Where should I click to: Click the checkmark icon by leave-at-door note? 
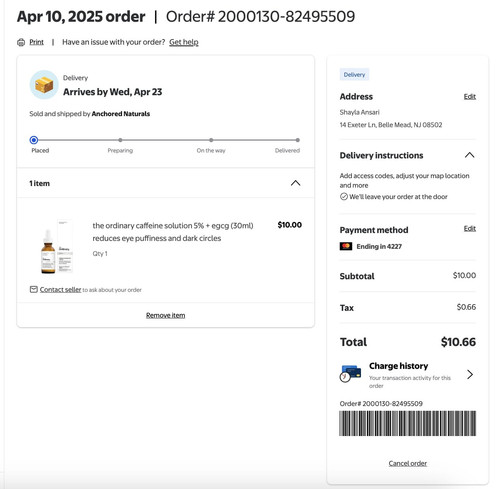coord(344,197)
